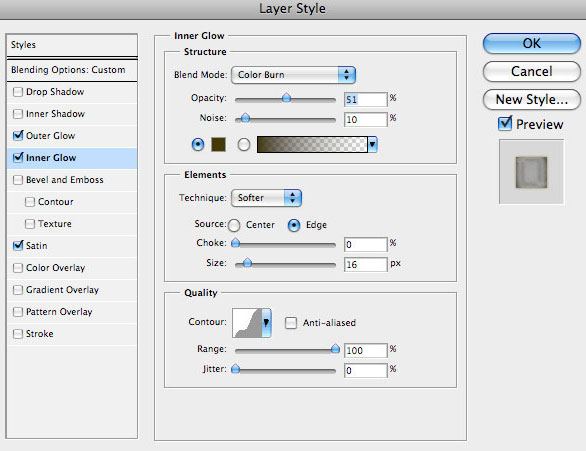Uncheck the Satin effect

(x=18, y=245)
